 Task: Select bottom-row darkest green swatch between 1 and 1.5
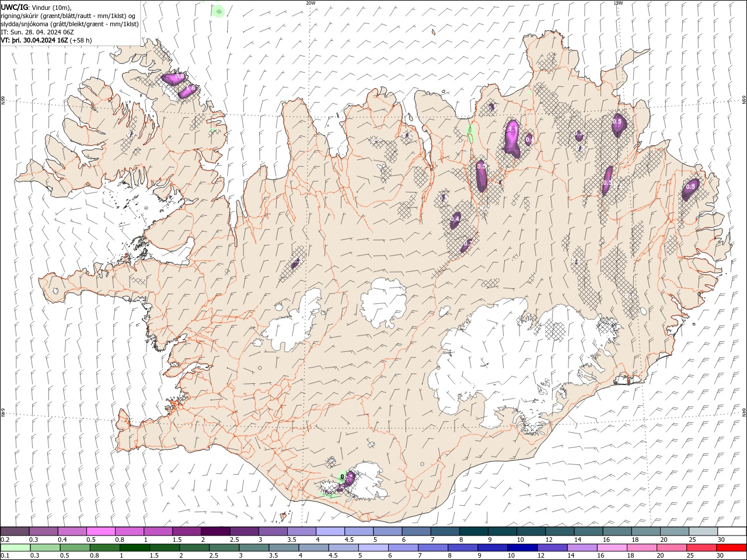tap(135, 548)
